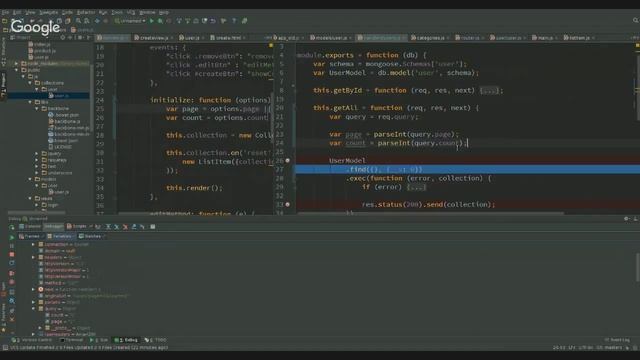Expand folded if (error) block
The width and height of the screenshot is (640, 360).
click(416, 187)
